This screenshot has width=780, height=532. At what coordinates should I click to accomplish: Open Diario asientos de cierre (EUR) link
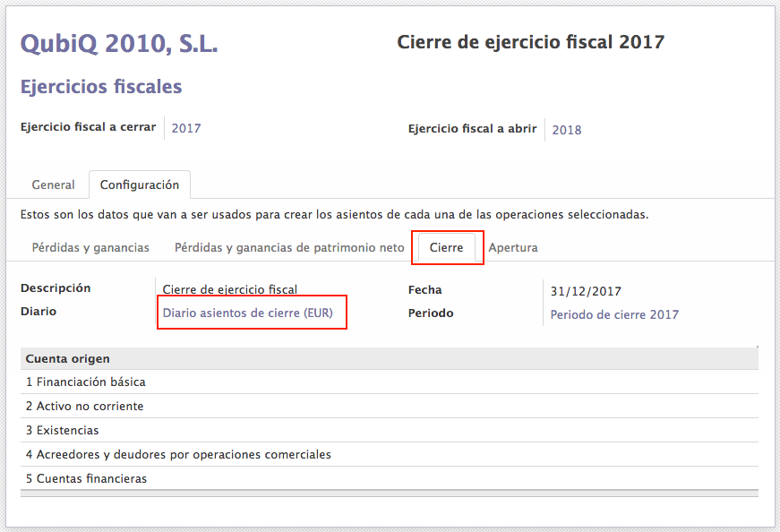(x=251, y=313)
